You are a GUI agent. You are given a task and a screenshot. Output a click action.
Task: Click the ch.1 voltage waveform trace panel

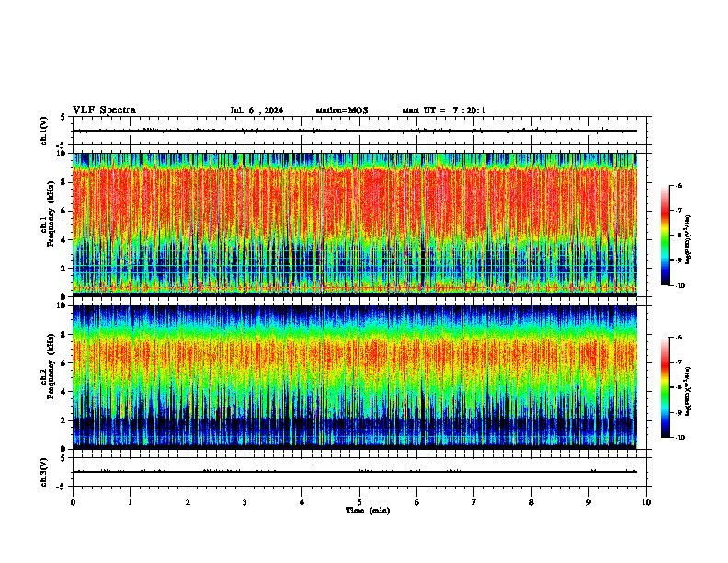click(x=359, y=131)
